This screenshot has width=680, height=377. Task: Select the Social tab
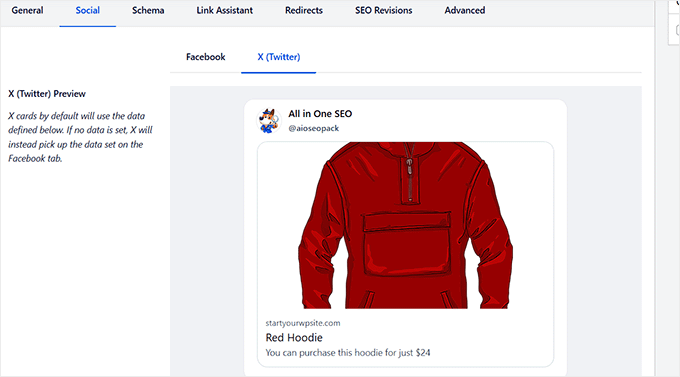pyautogui.click(x=88, y=10)
